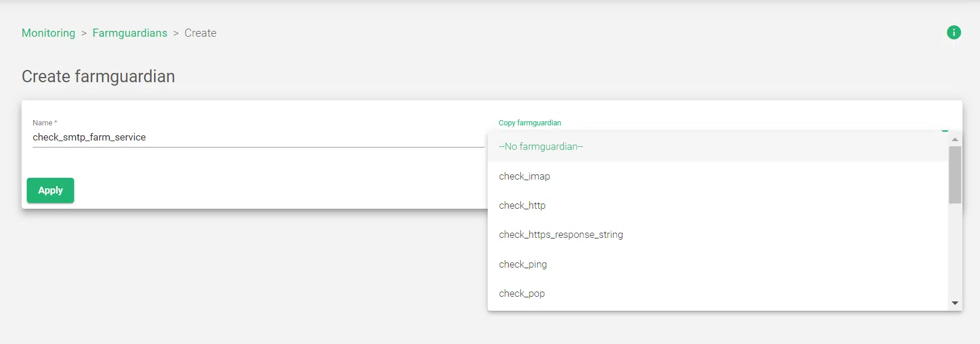Viewport: 980px width, 344px height.
Task: Focus the Name input field
Action: click(257, 138)
